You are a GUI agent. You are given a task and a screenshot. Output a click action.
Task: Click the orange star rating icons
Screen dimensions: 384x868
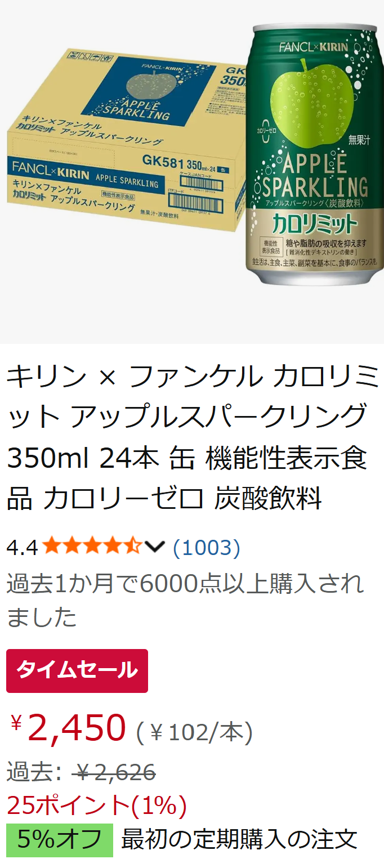92,546
